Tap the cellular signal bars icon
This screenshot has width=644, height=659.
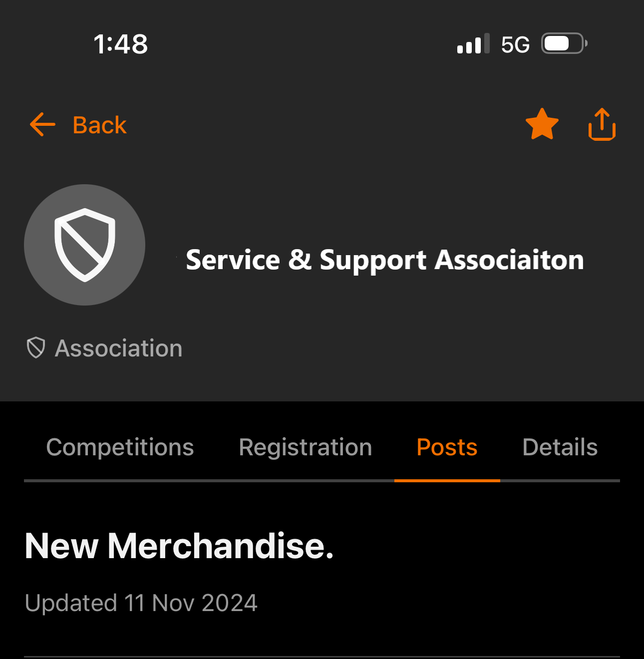coord(473,44)
